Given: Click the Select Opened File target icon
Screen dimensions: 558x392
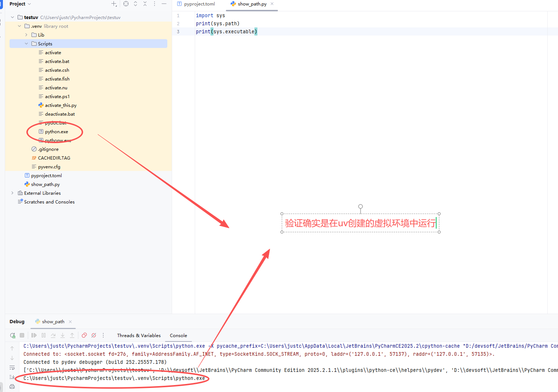Looking at the screenshot, I should 126,4.
